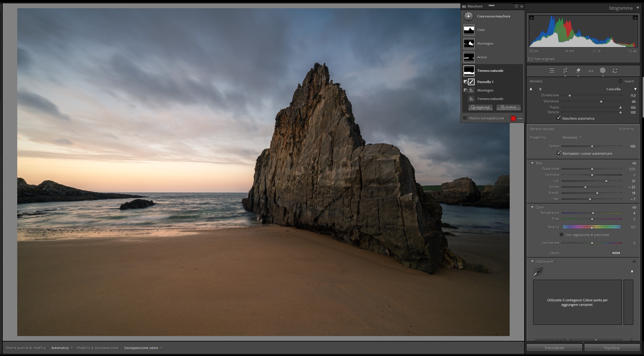Toggle visibility of the Colore punti panel
The height and width of the screenshot is (356, 644).
click(x=634, y=261)
